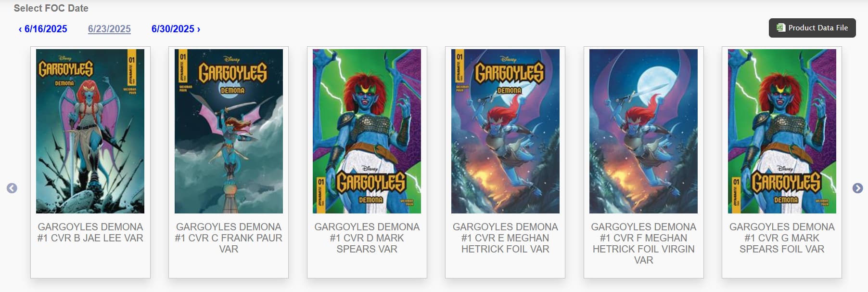Open CVR F foil virgin cover image

[x=644, y=131]
